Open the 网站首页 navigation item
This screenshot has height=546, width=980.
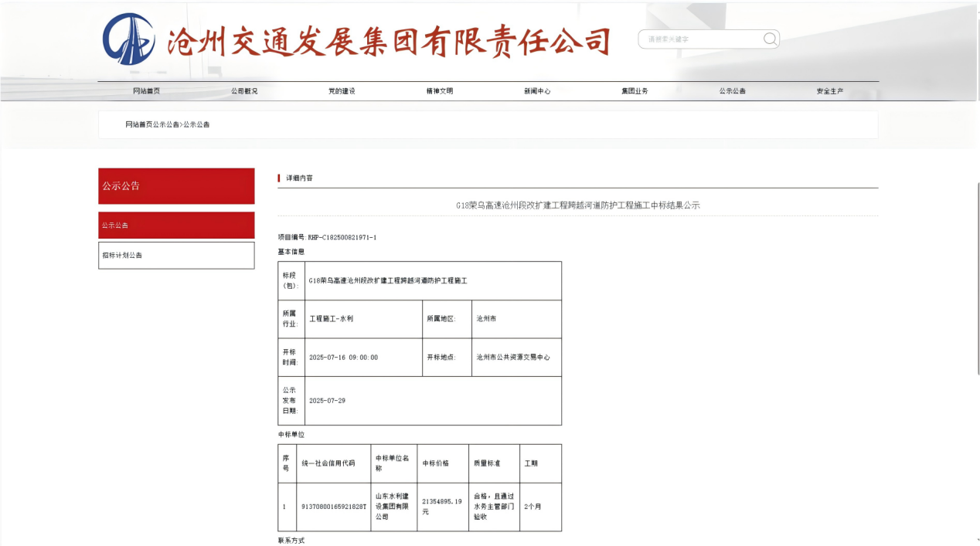pyautogui.click(x=146, y=90)
